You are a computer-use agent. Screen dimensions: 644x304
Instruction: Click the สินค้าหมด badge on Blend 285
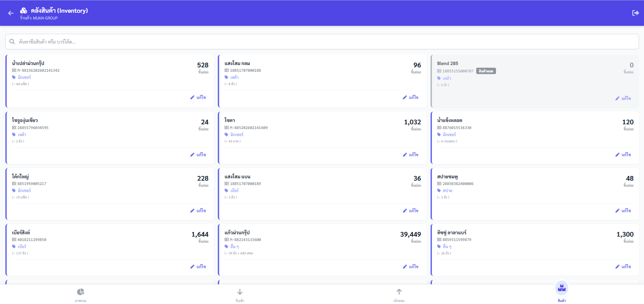[x=486, y=71]
